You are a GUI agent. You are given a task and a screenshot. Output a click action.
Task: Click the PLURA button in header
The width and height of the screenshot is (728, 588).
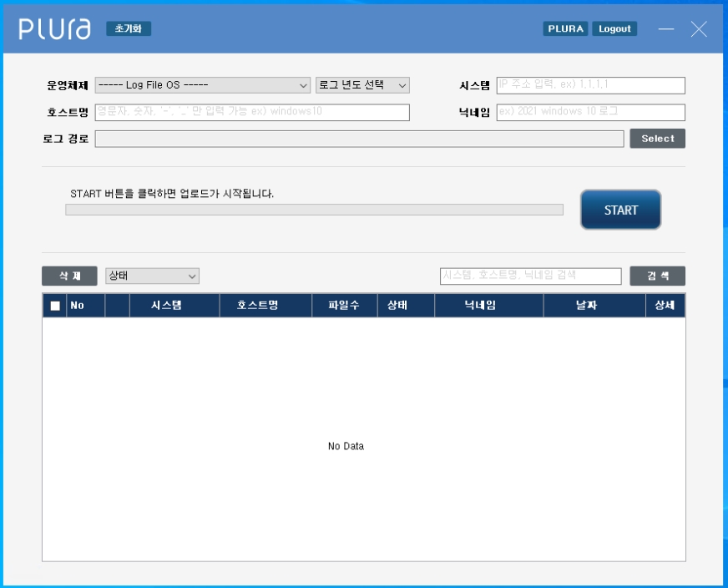[x=566, y=28]
